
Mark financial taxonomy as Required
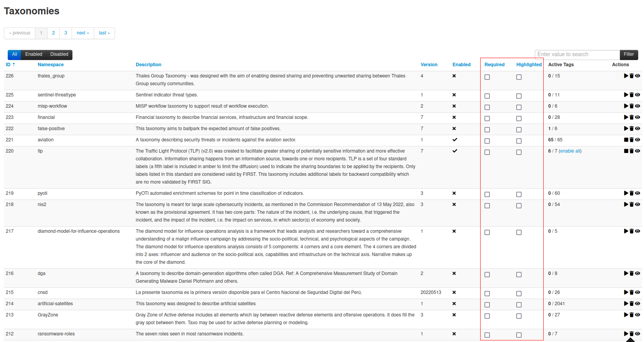(487, 119)
